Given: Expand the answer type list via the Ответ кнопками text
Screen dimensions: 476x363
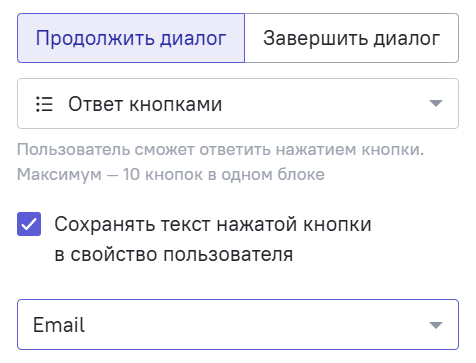Looking at the screenshot, I should point(145,104).
